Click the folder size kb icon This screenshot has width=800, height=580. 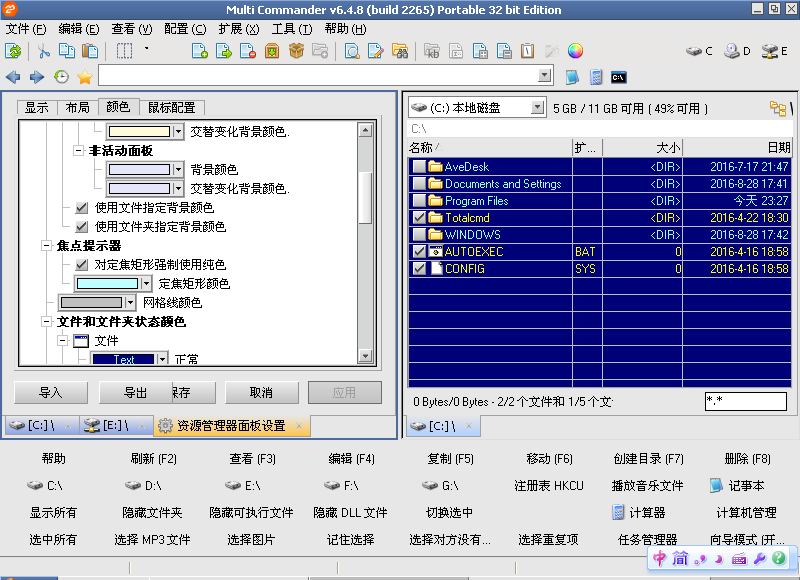click(x=432, y=51)
